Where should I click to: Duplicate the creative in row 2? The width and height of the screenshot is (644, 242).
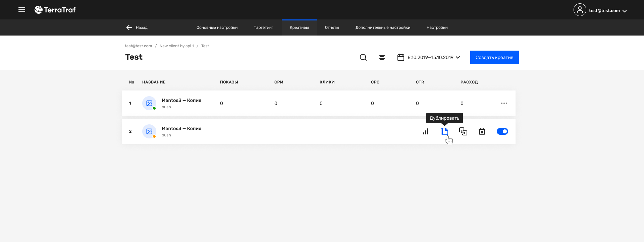[444, 131]
